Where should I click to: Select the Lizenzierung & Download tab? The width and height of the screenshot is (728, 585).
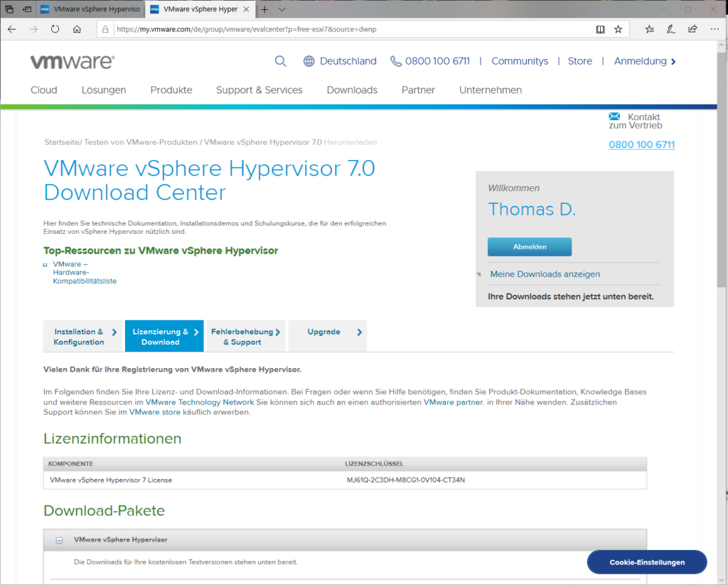(x=164, y=337)
